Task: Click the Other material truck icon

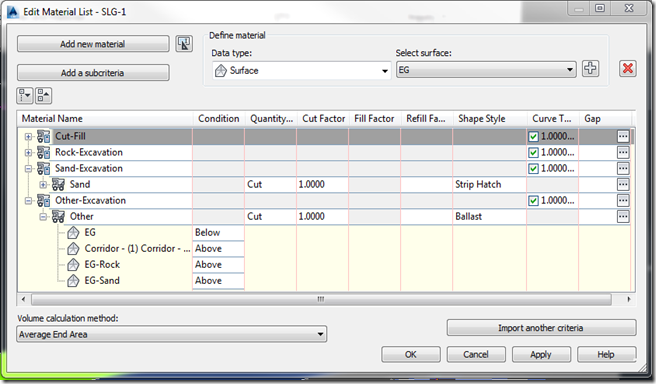Action: 58,217
